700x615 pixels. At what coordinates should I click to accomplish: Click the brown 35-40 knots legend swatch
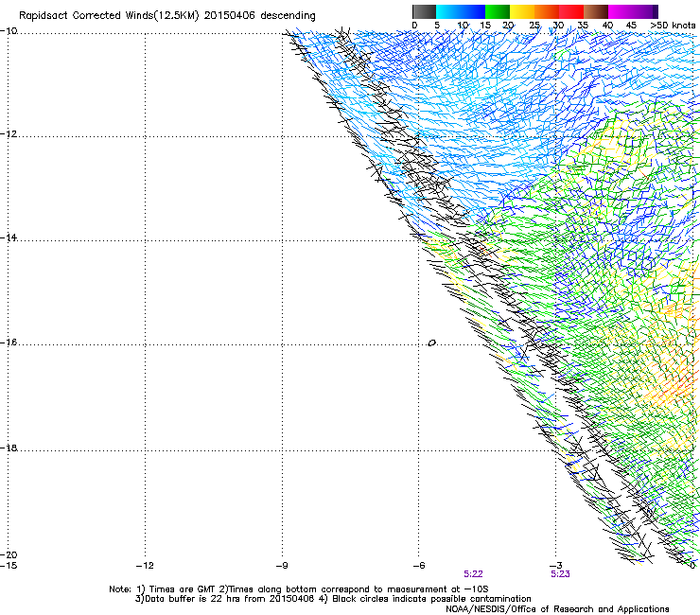click(x=596, y=11)
